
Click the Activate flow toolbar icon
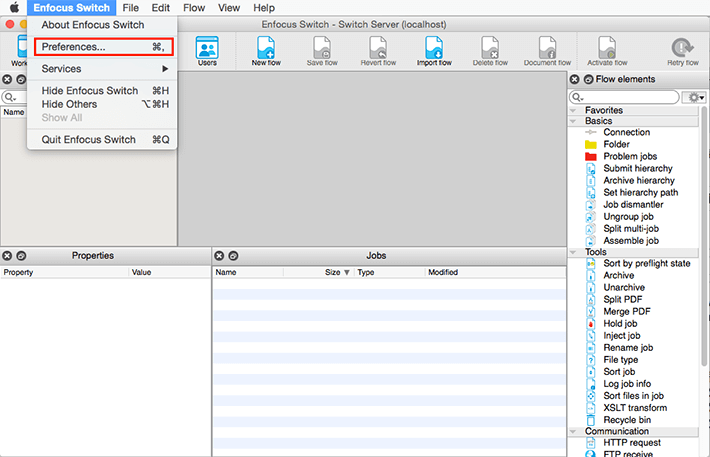tap(607, 51)
